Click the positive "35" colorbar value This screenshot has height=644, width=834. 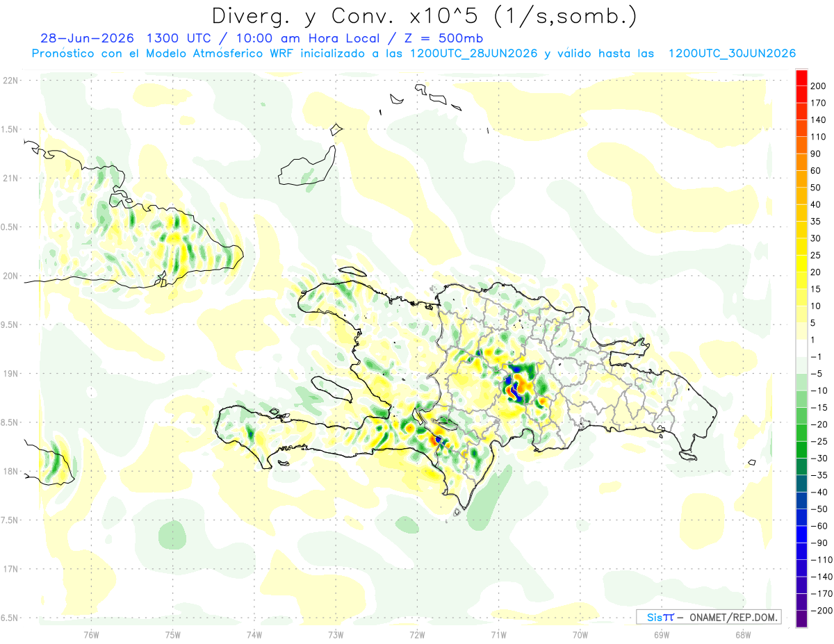(817, 222)
